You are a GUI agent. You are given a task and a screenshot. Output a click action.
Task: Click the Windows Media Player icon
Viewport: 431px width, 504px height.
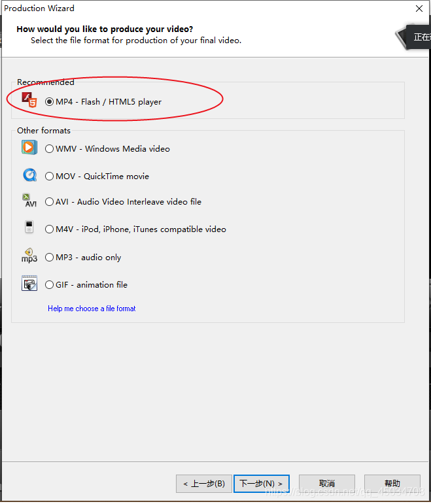coord(29,148)
